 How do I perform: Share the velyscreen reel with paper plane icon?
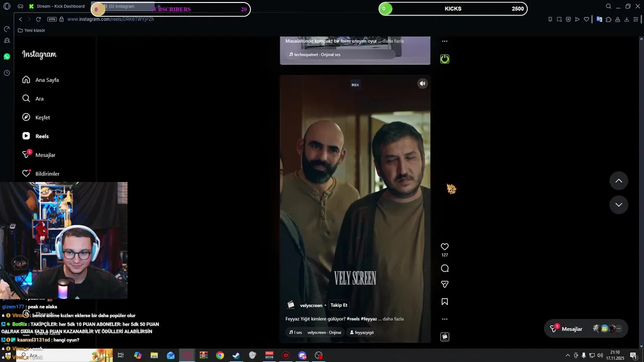click(445, 285)
